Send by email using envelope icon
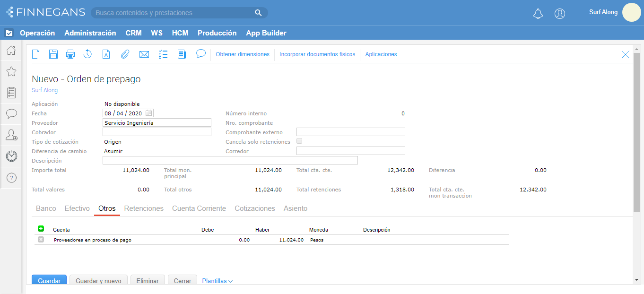Screen dimensions: 644x294 (144, 54)
